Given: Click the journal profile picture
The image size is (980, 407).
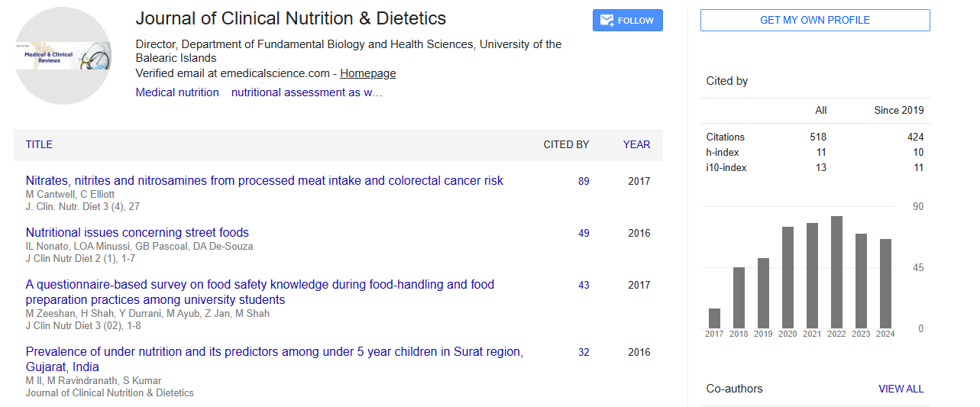Looking at the screenshot, I should coord(63,56).
